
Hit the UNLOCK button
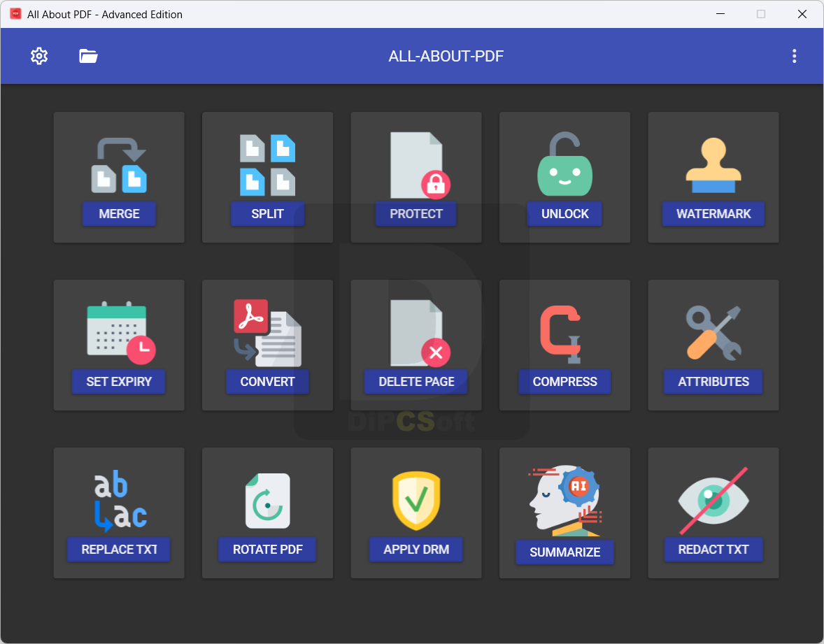[564, 214]
